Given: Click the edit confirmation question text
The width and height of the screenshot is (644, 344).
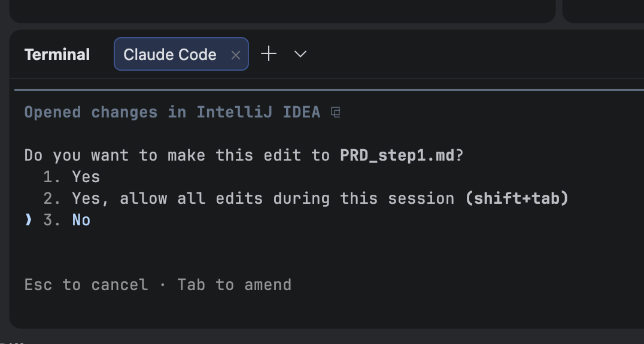Looking at the screenshot, I should [180, 155].
